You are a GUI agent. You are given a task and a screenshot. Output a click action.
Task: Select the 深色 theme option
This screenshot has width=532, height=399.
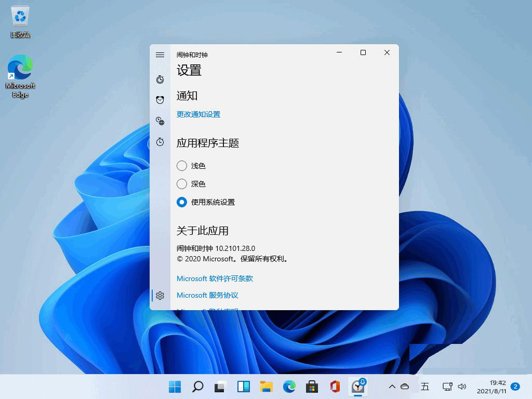(x=191, y=184)
